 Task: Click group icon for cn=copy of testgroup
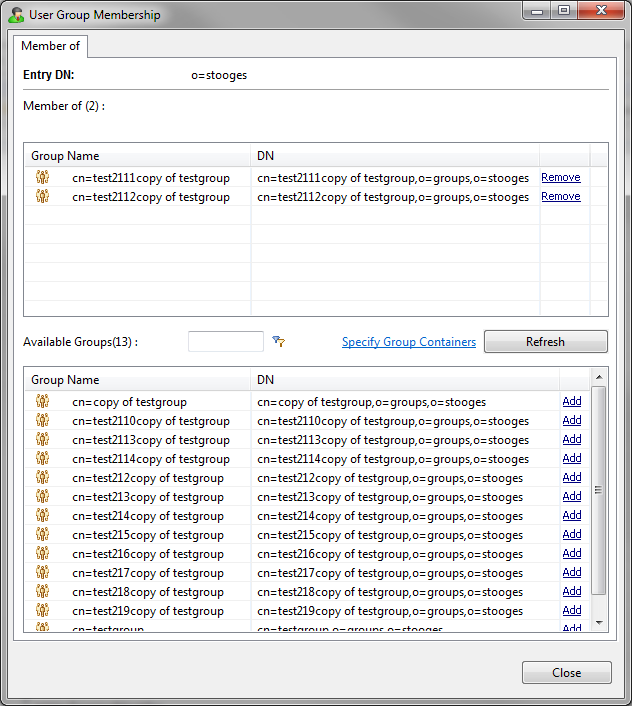(42, 402)
